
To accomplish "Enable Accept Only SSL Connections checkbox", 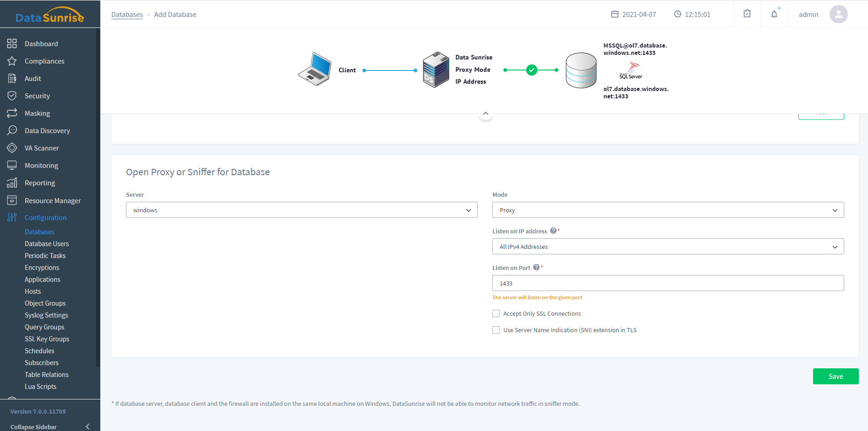I will click(496, 313).
